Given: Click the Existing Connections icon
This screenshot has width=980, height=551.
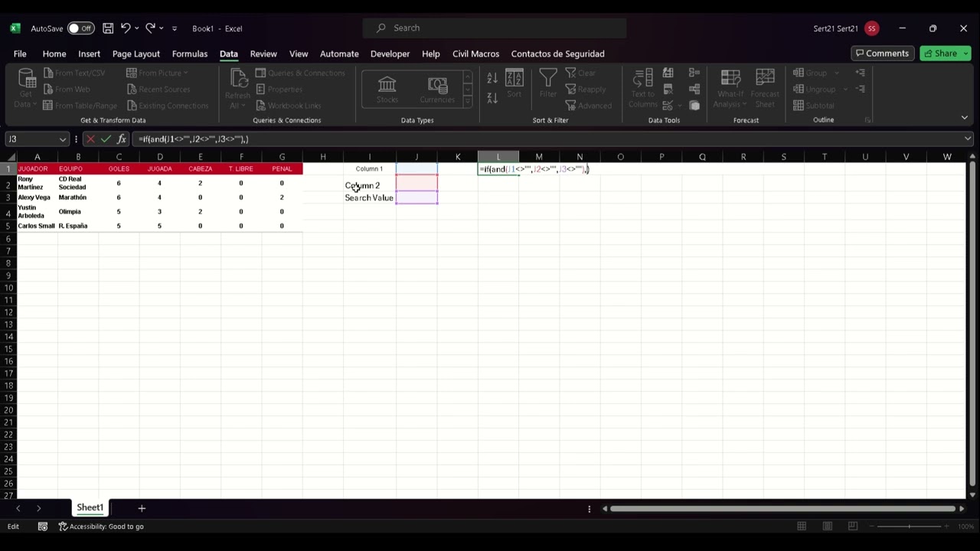Looking at the screenshot, I should coord(132,106).
